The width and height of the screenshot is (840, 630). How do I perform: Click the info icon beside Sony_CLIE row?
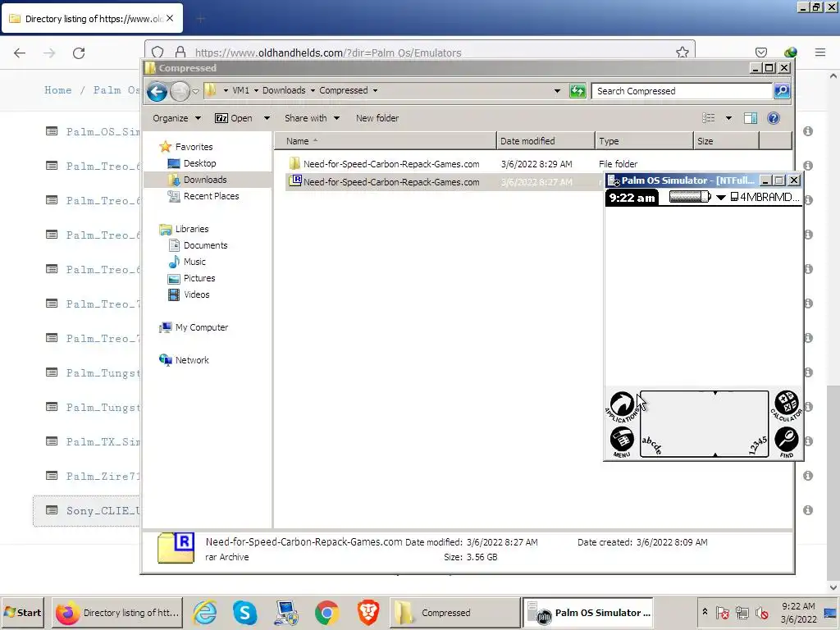tap(808, 510)
